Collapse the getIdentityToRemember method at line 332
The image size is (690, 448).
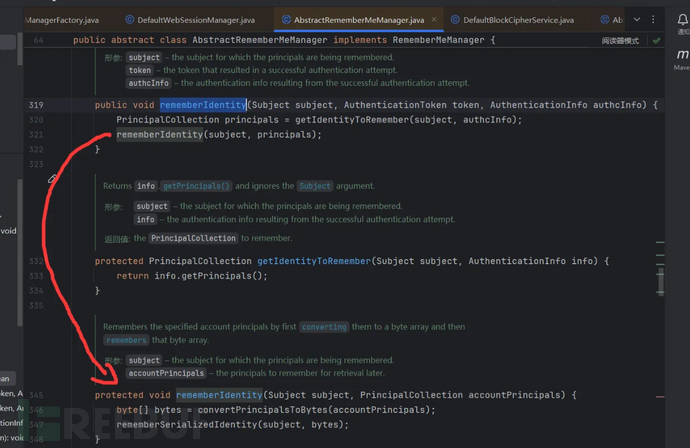click(x=82, y=261)
